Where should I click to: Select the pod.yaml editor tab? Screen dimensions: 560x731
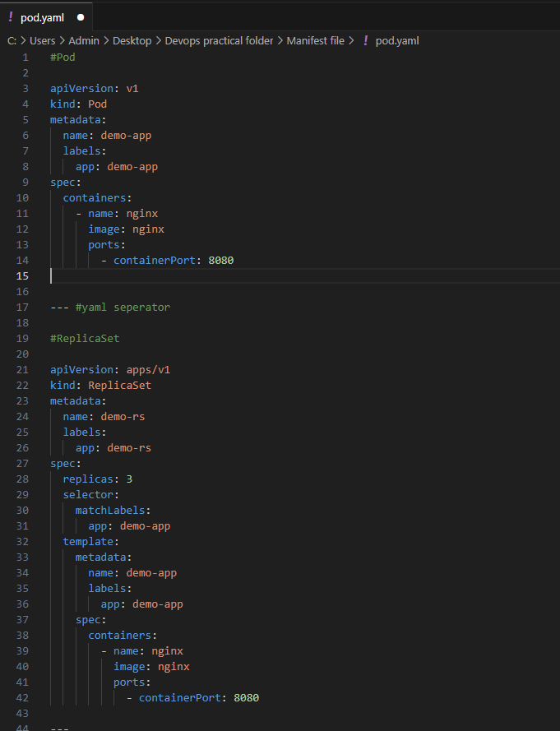(x=46, y=17)
